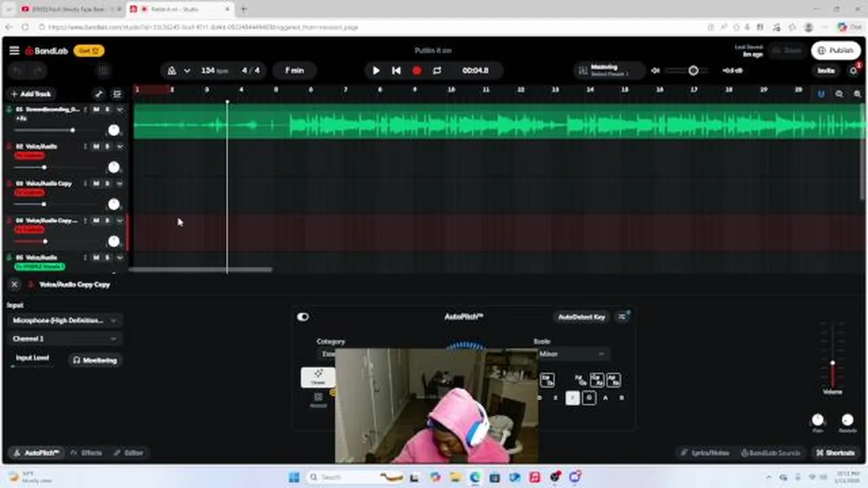The width and height of the screenshot is (868, 488).
Task: Click bar 10 on the timeline ruler
Action: click(451, 89)
